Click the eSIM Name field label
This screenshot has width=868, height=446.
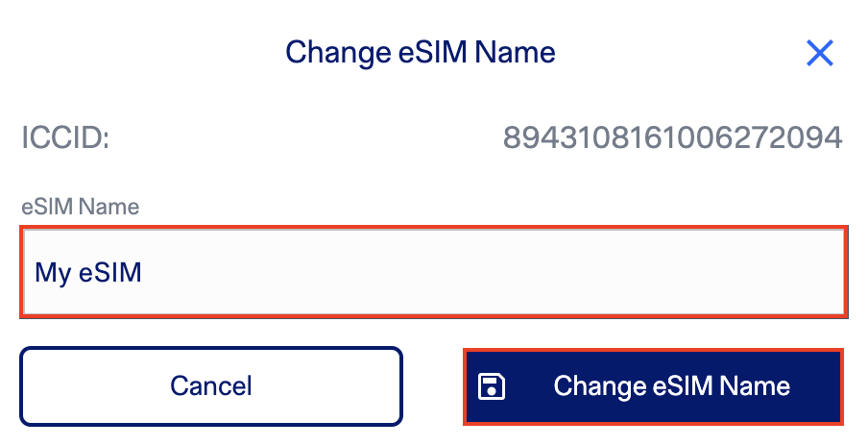(x=81, y=206)
